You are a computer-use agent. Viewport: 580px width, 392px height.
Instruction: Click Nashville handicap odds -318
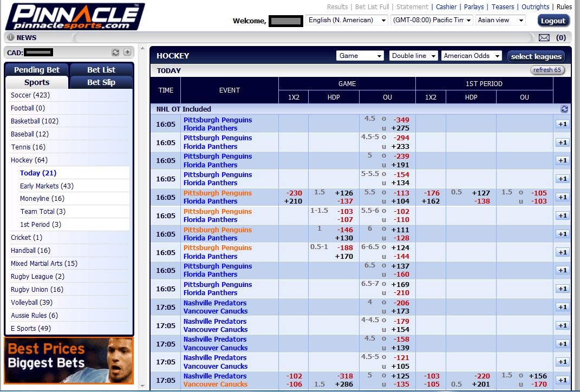click(345, 376)
